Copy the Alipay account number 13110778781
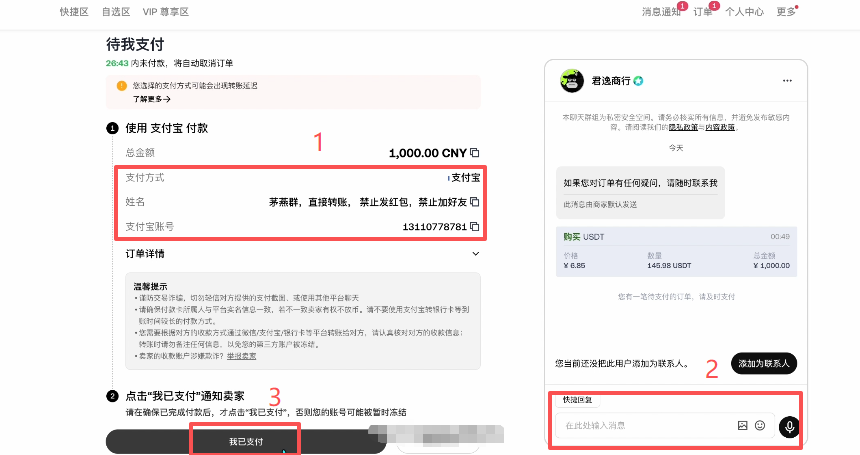This screenshot has width=860, height=455. 475,226
